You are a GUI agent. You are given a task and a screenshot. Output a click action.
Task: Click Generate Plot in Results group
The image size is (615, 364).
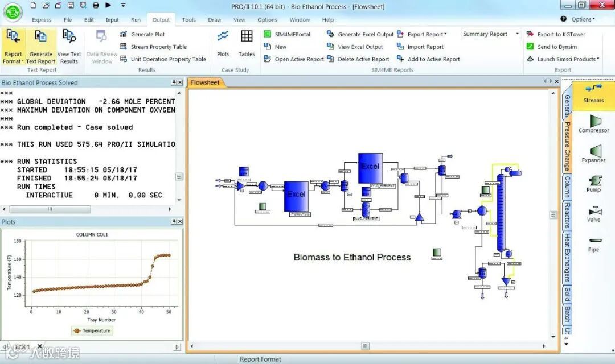[x=142, y=35]
